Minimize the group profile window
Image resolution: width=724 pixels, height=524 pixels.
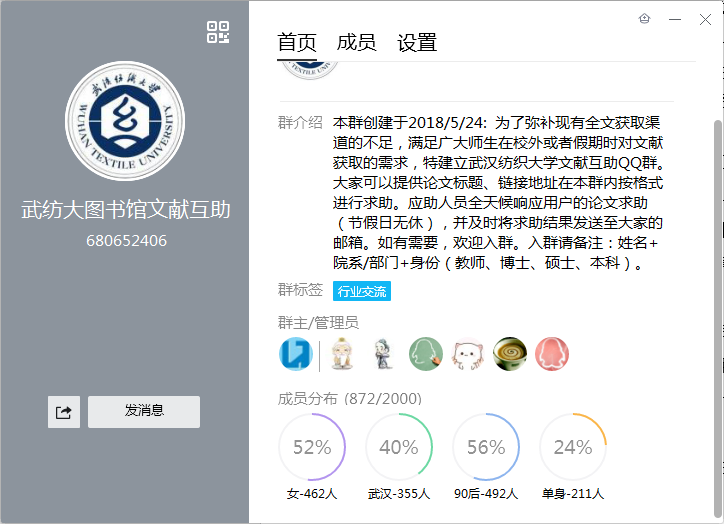click(675, 19)
